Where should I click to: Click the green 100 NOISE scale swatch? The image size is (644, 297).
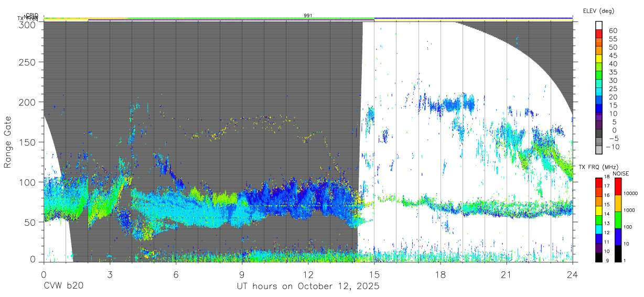pos(618,220)
